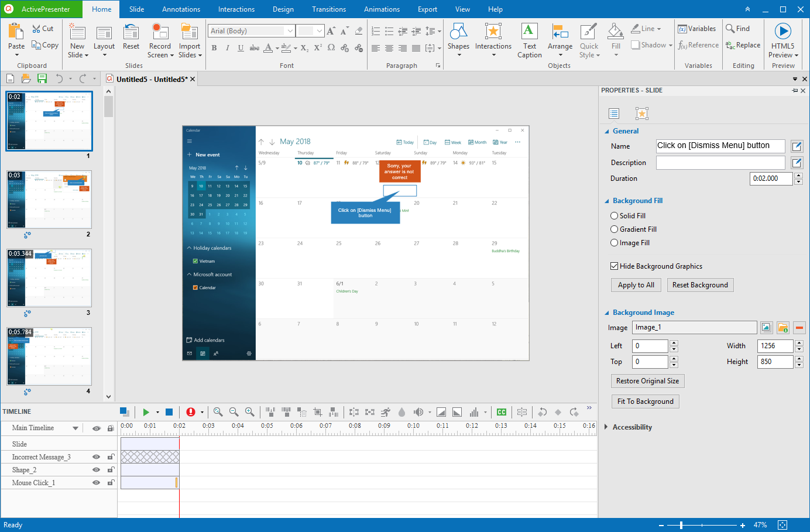This screenshot has width=810, height=532.
Task: Lock the Shape_2 timeline object
Action: (111, 470)
